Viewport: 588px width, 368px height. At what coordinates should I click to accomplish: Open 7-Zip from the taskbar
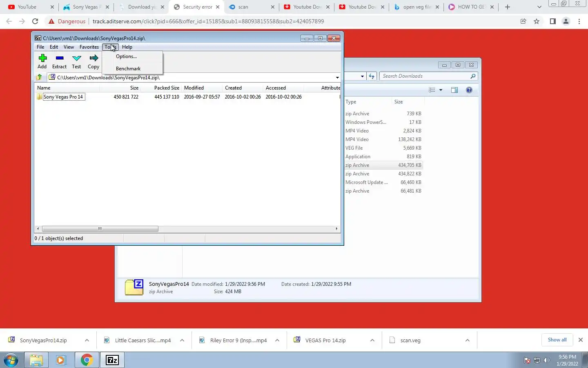point(112,360)
